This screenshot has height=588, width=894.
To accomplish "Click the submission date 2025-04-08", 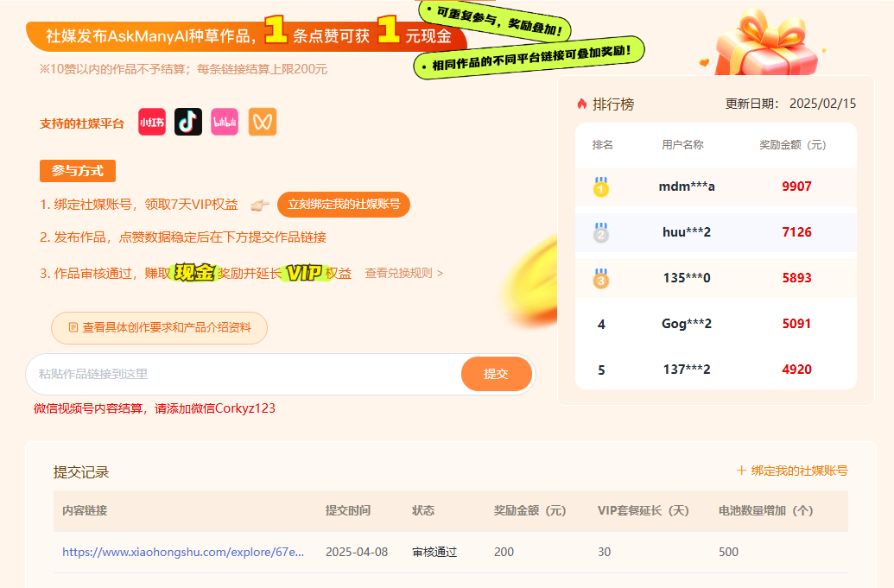I will (357, 552).
